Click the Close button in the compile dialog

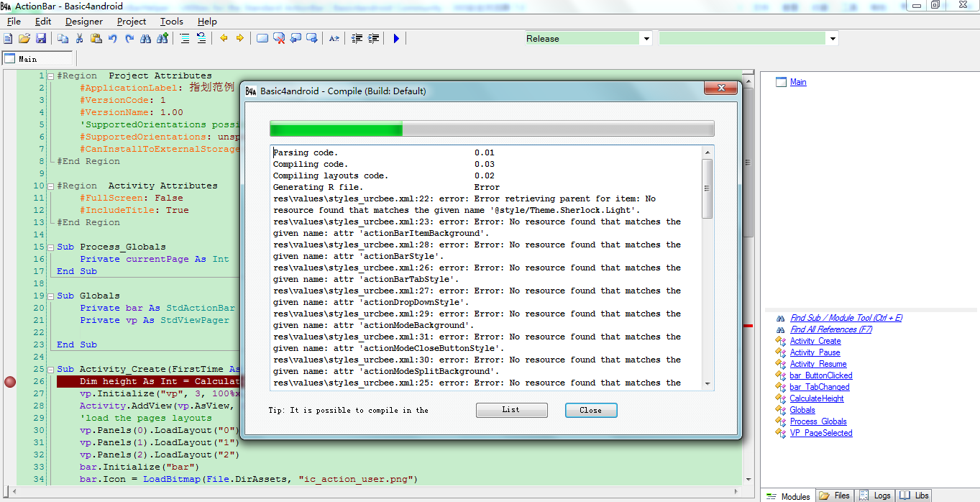[590, 410]
